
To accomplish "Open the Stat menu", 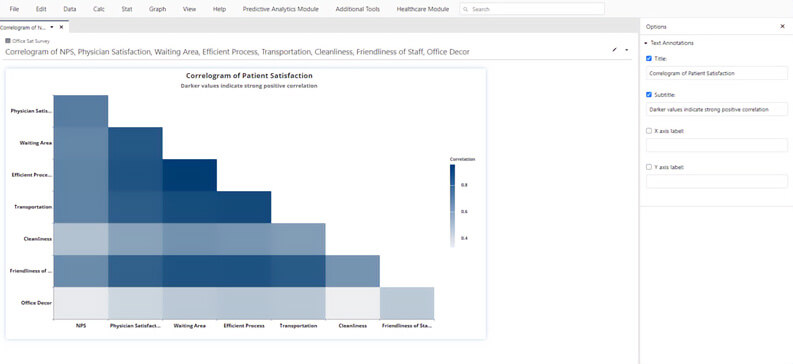I will coord(127,9).
